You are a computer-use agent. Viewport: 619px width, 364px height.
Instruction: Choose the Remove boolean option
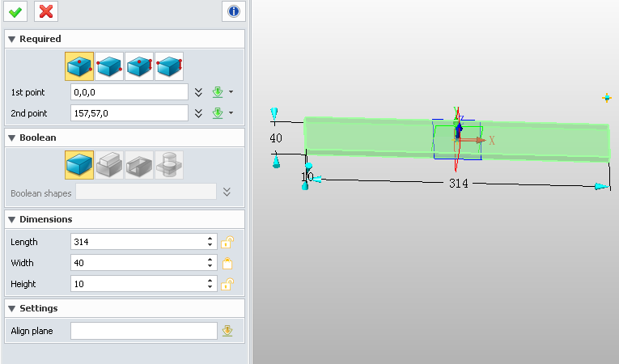pyautogui.click(x=139, y=165)
